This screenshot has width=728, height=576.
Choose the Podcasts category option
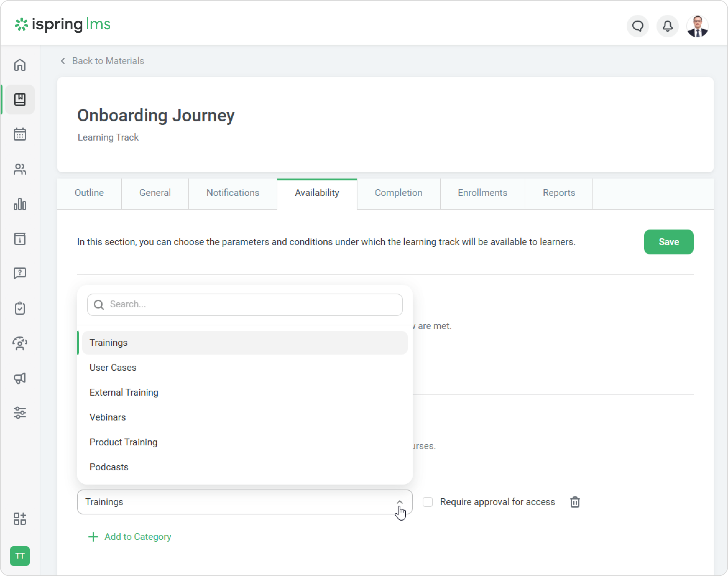109,467
